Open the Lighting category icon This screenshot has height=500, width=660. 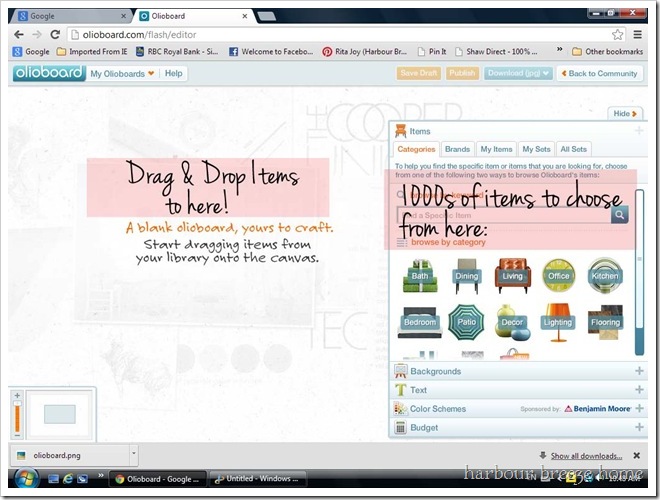pos(558,322)
